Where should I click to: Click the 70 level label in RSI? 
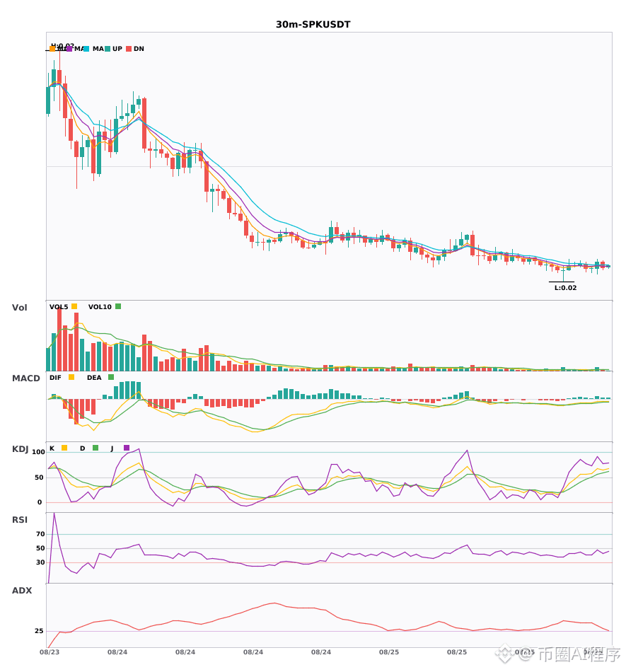[x=41, y=534]
